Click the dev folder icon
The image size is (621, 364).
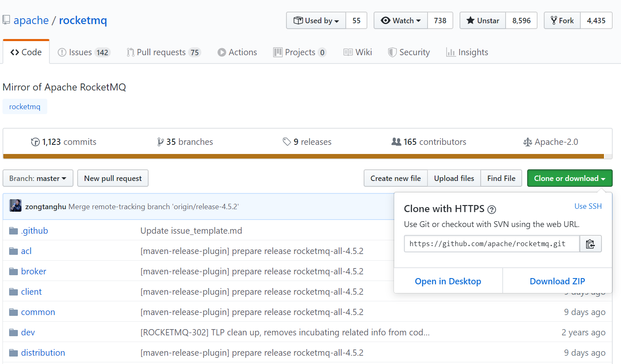click(14, 332)
